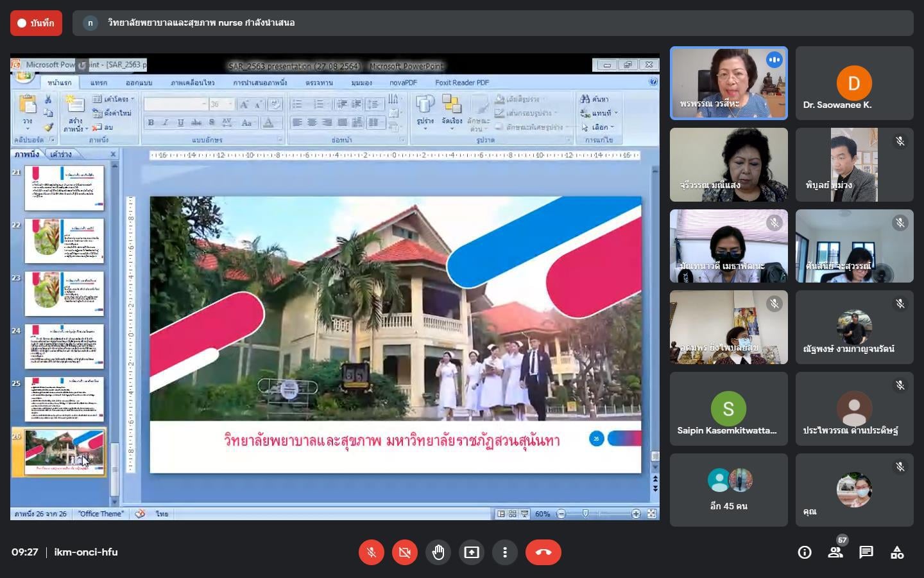924x578 pixels.
Task: Open the Insert tab in the PowerPoint ribbon
Action: click(98, 83)
